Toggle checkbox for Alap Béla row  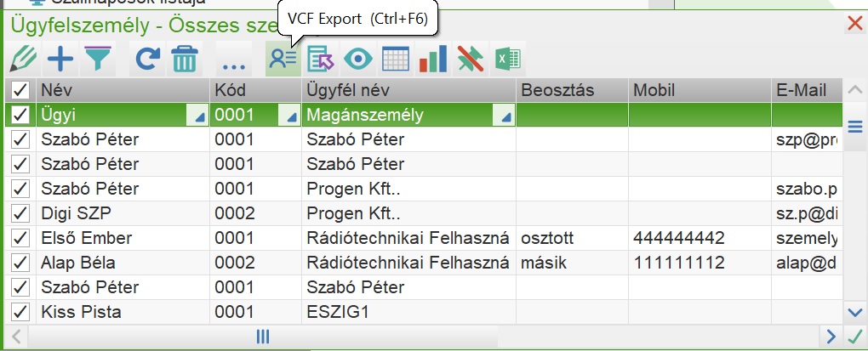tap(20, 263)
